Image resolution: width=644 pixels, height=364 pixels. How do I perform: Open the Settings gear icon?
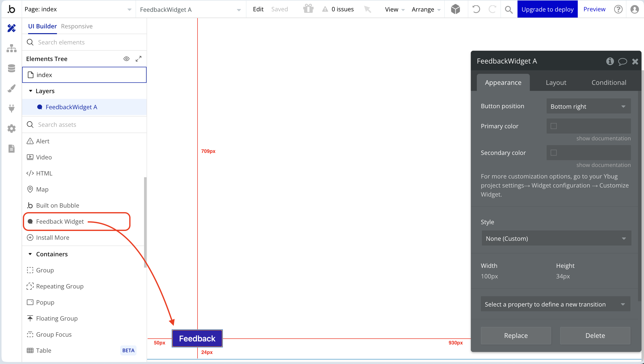(12, 129)
